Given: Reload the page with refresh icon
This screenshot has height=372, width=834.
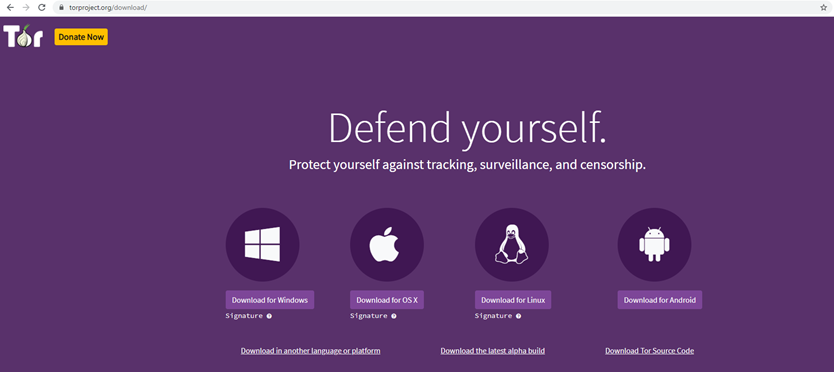Looking at the screenshot, I should tap(41, 7).
